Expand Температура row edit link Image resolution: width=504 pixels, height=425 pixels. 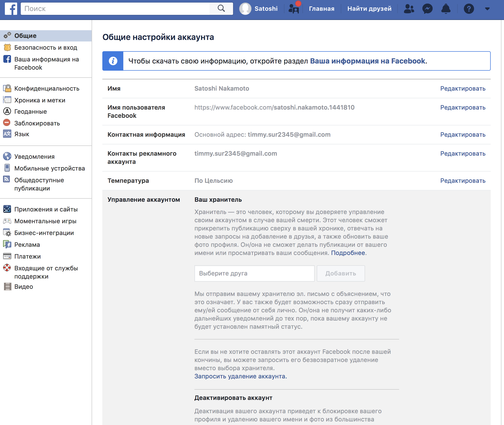[463, 181]
